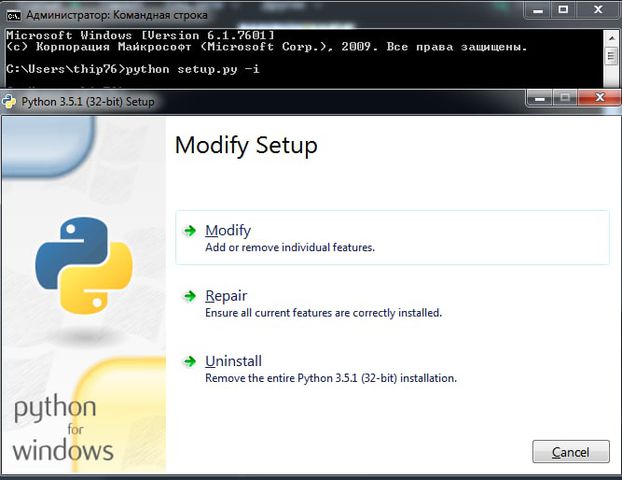Click the green arrow next to Repair
The image size is (622, 480).
point(190,296)
